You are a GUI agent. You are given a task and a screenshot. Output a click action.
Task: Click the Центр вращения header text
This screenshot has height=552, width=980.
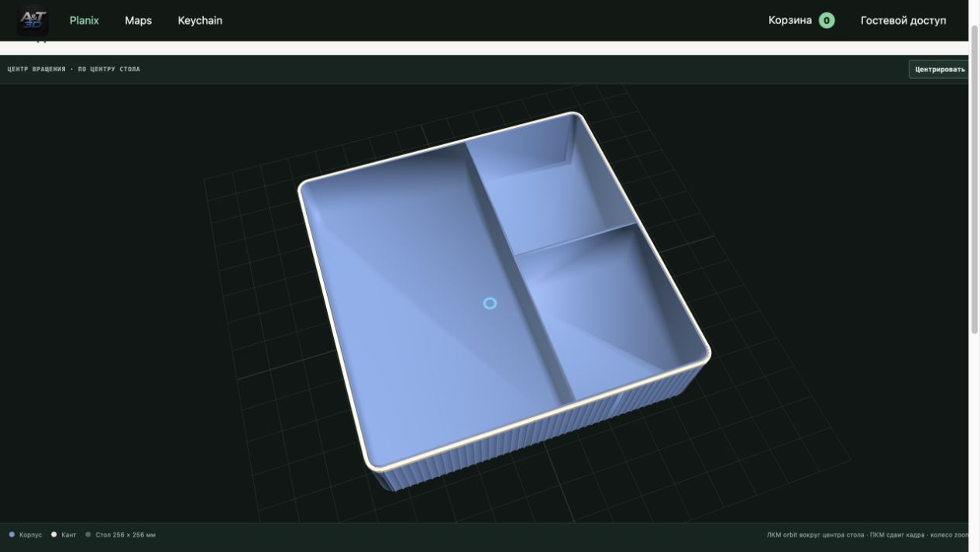click(x=74, y=69)
